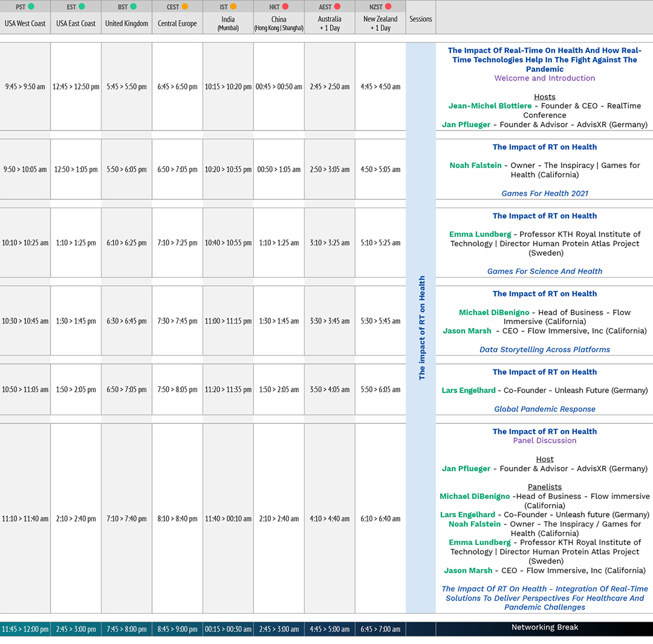Open Jason Marsh in the Data Storytelling session
Screen dimensions: 653x644
click(467, 331)
